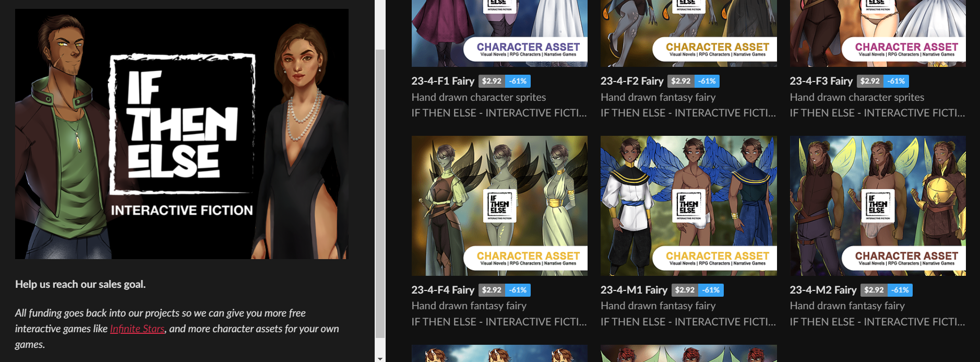Open the author link under 23-4-M1 Fairy
Image resolution: width=980 pixels, height=362 pixels.
click(x=688, y=322)
